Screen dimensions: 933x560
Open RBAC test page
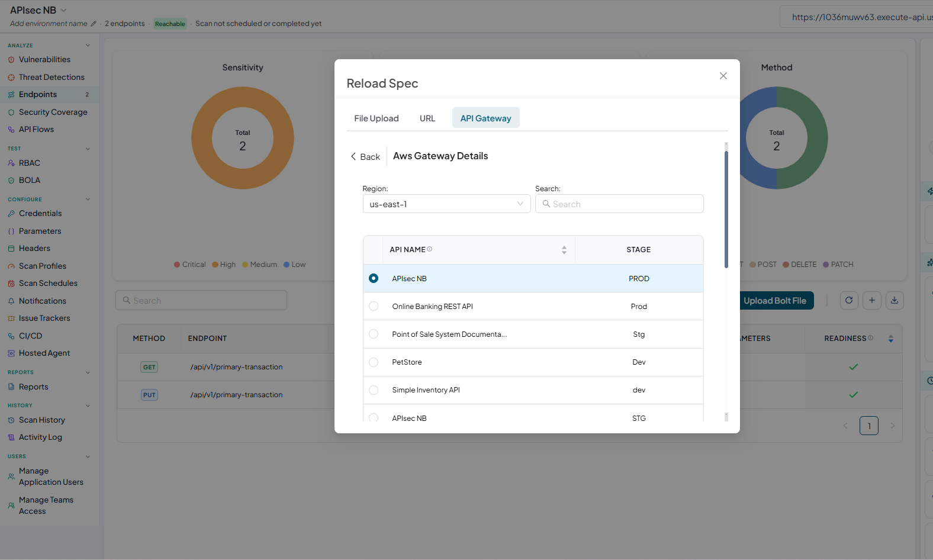click(29, 163)
